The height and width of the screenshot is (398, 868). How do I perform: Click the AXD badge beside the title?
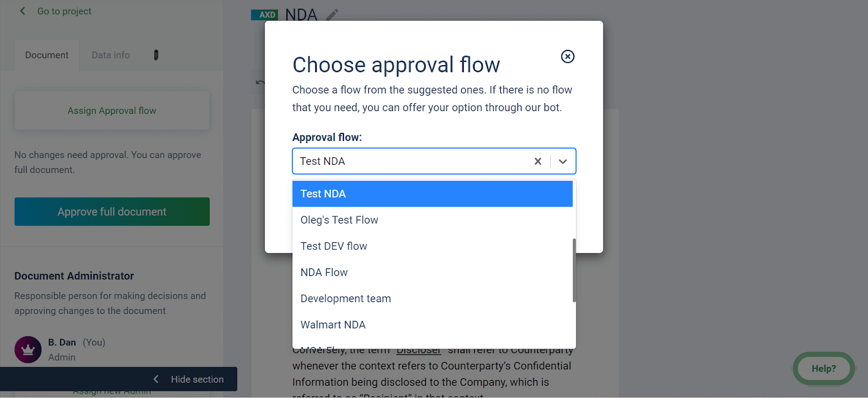pyautogui.click(x=264, y=15)
